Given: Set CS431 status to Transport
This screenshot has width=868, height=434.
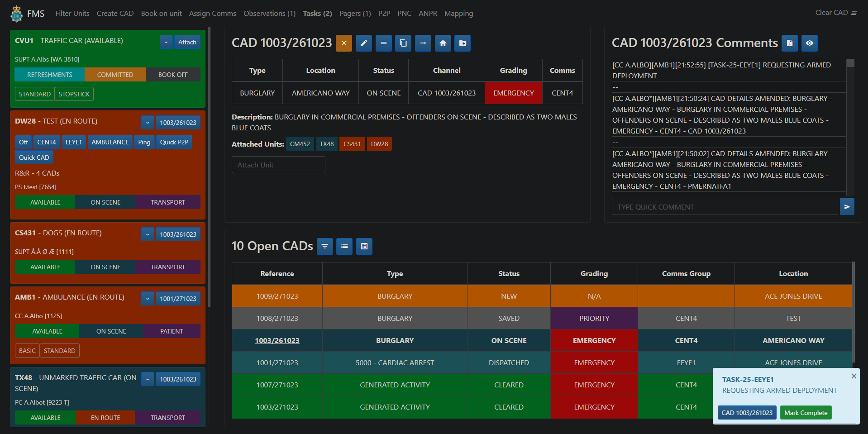Looking at the screenshot, I should [168, 267].
